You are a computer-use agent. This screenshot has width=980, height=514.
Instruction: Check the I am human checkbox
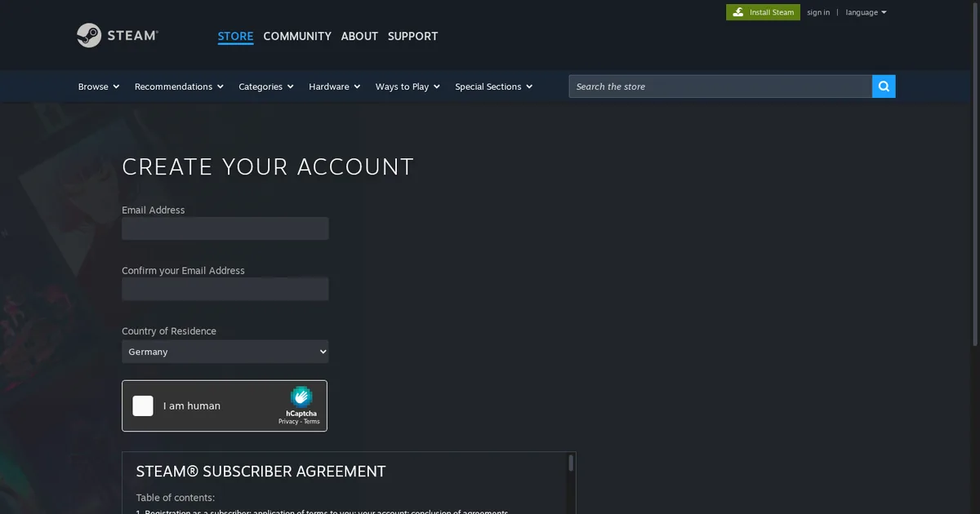tap(143, 405)
